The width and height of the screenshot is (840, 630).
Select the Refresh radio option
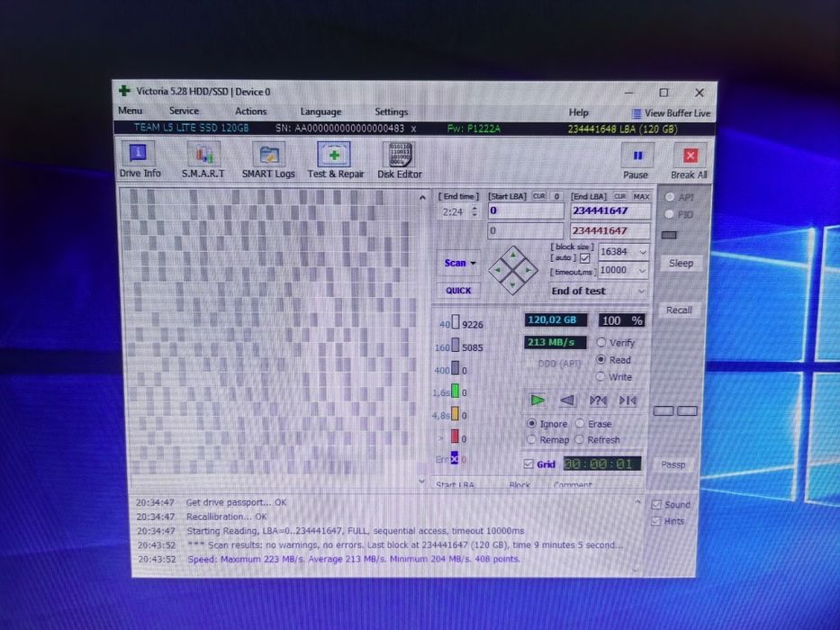point(579,439)
